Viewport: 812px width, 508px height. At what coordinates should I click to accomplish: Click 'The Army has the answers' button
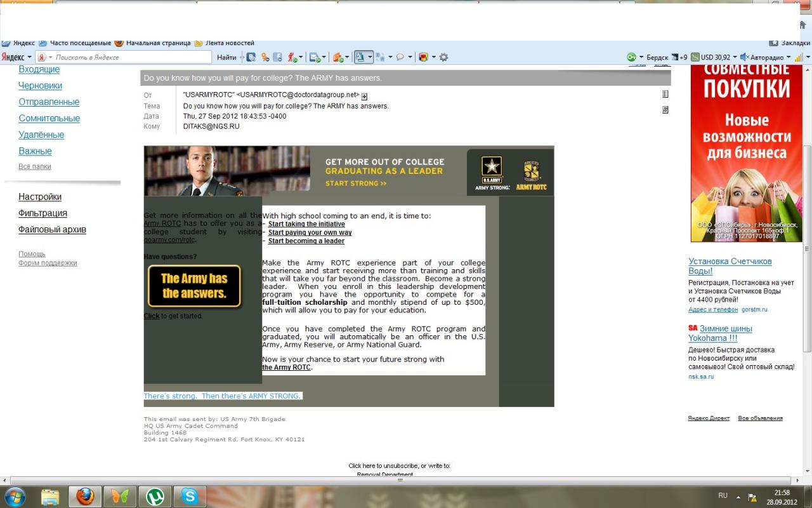[194, 286]
